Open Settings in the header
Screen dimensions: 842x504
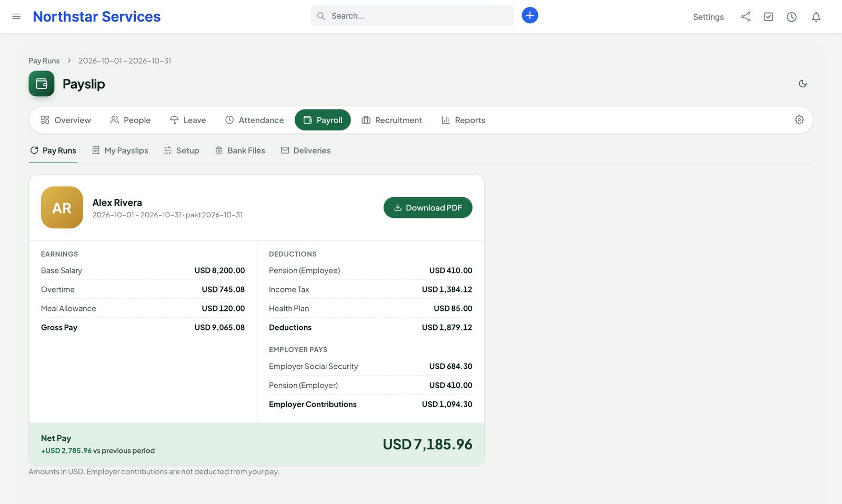(x=708, y=17)
